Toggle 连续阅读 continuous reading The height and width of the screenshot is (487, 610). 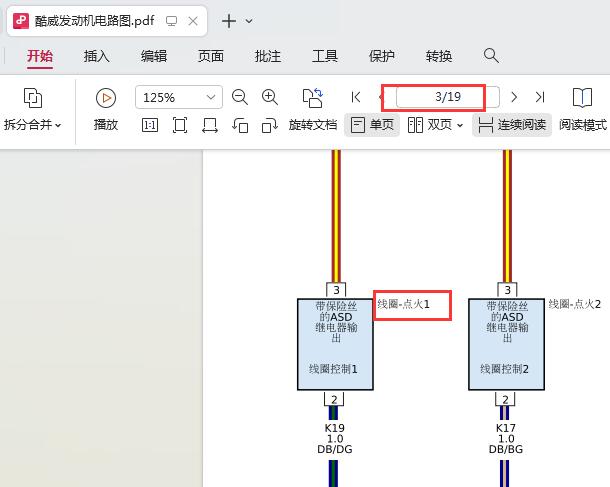[x=512, y=125]
